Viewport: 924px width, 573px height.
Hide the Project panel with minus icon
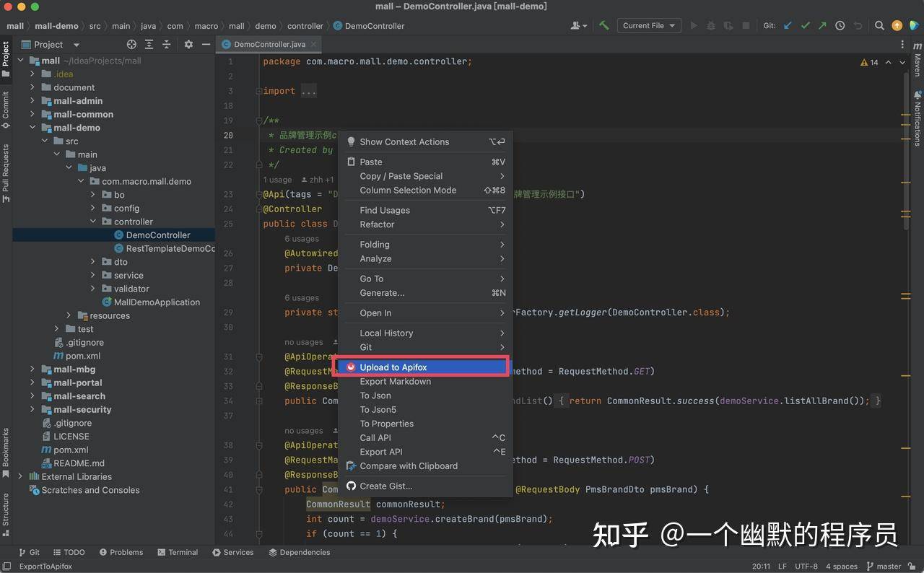[206, 44]
